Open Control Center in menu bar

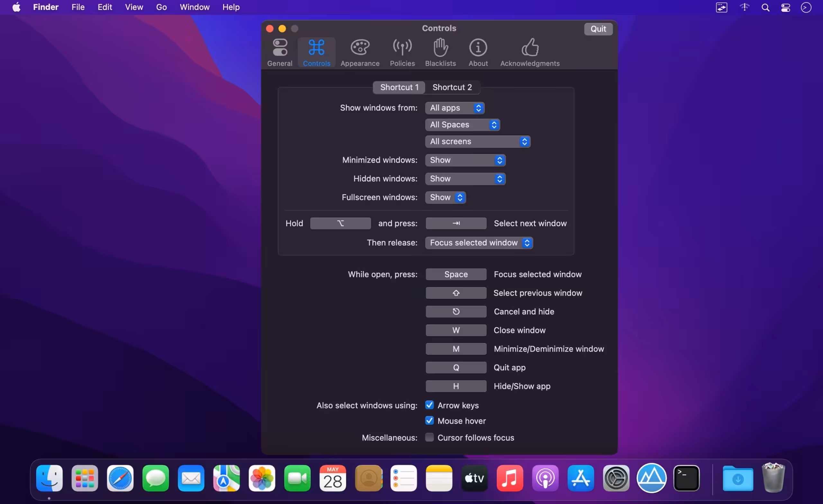pyautogui.click(x=785, y=7)
